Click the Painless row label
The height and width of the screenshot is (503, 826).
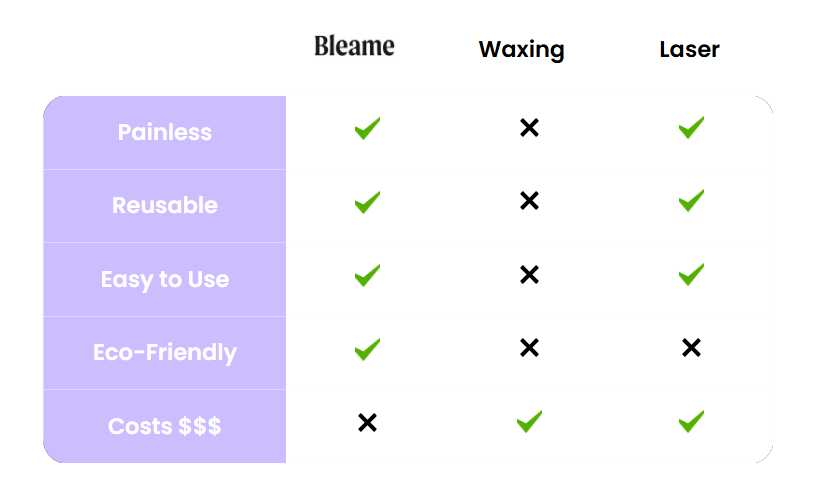(165, 132)
